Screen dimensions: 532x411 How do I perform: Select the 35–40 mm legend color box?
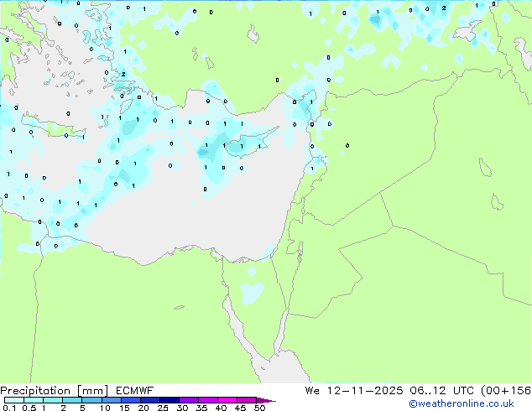[x=208, y=400]
